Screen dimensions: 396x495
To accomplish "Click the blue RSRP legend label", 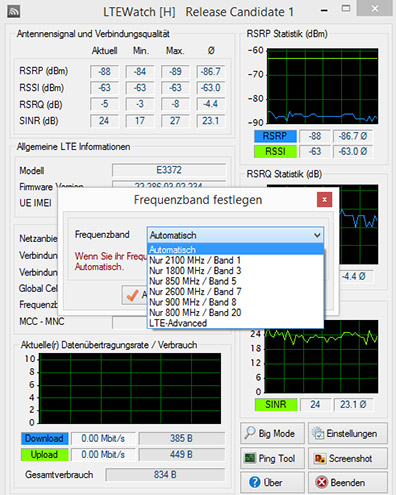I will (x=275, y=136).
